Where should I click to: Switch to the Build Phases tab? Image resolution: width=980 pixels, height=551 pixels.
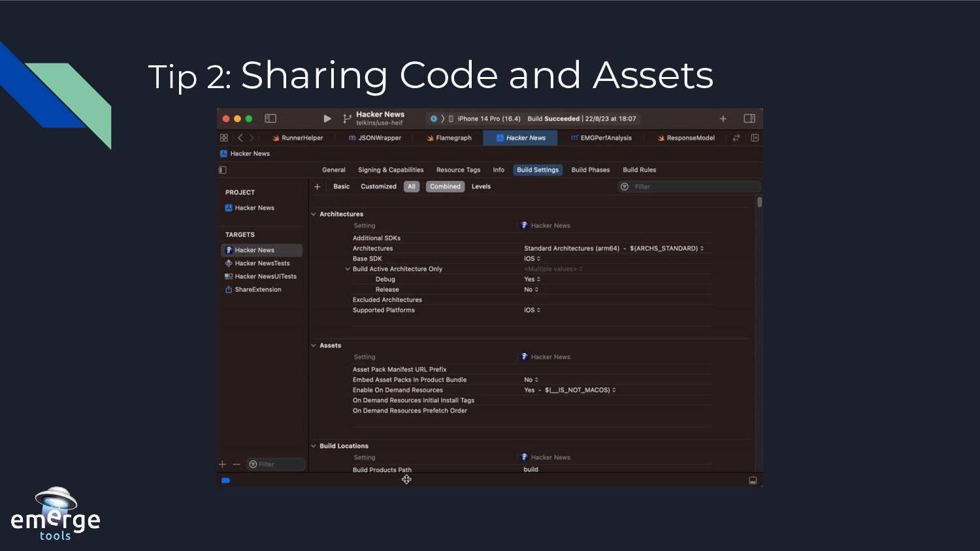point(590,170)
